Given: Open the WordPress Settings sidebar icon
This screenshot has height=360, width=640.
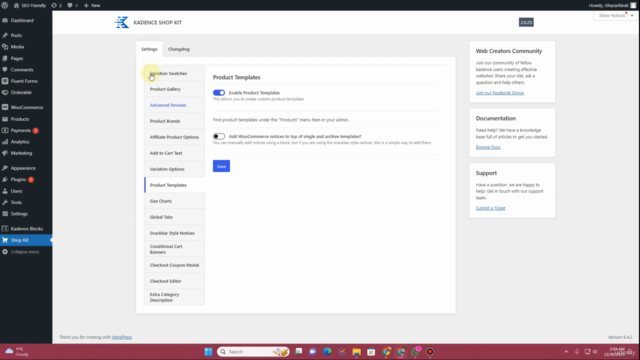Looking at the screenshot, I should 5,214.
